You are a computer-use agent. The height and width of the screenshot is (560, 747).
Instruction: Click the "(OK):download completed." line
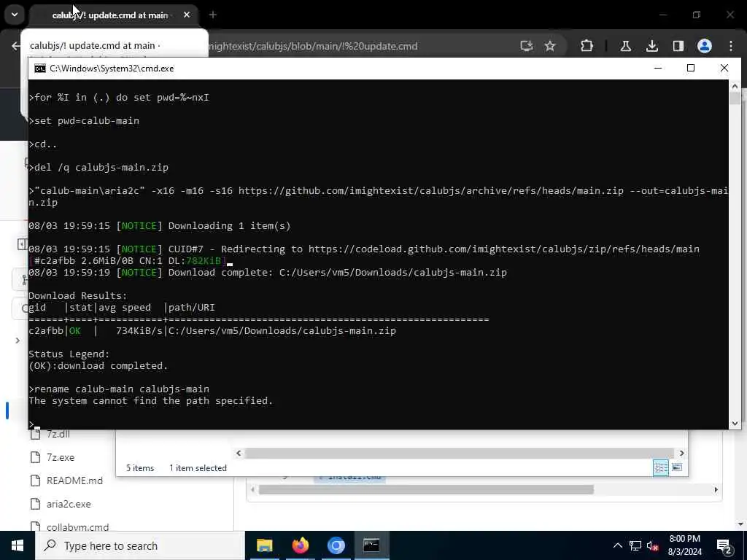click(98, 366)
